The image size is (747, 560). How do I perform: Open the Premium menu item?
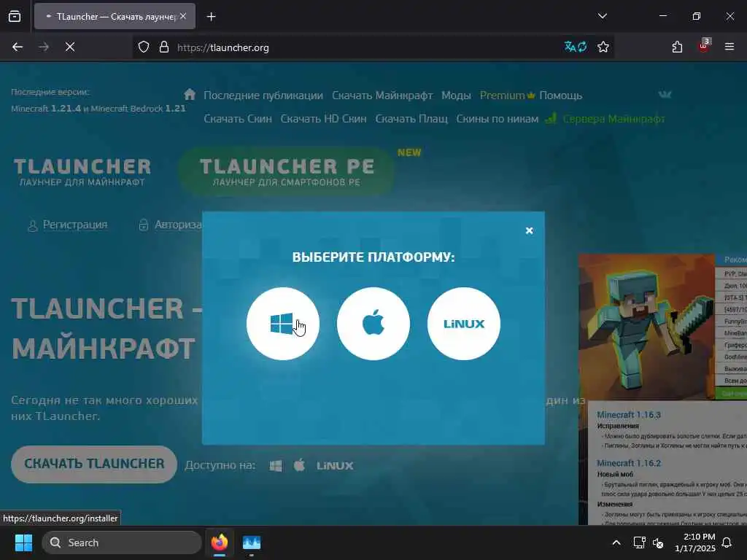click(x=507, y=96)
